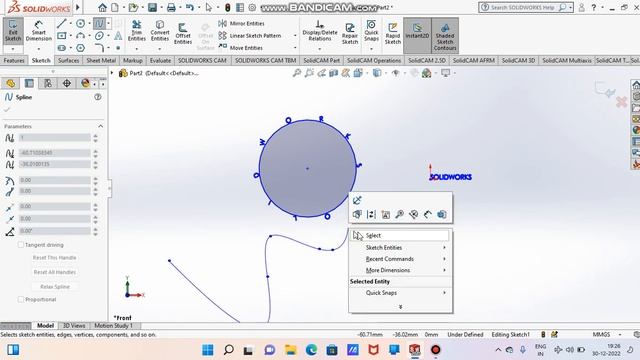This screenshot has height=360, width=640.
Task: Open ConfigurationManager tab icon
Action: pyautogui.click(x=48, y=83)
